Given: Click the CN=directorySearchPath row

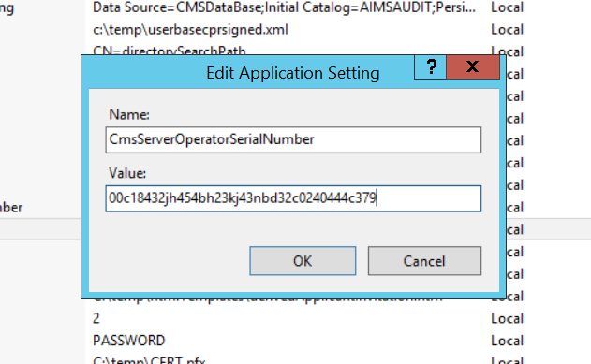Looking at the screenshot, I should click(x=170, y=51).
